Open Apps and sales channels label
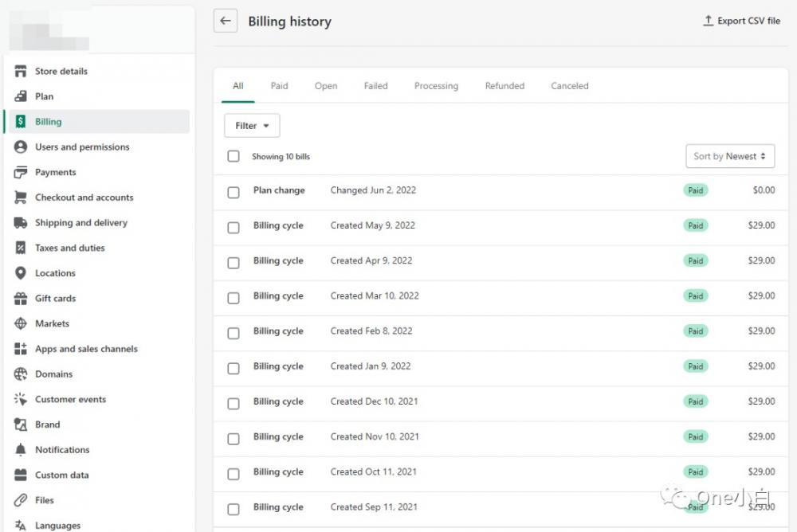Viewport: 797px width, 532px height. 86,349
